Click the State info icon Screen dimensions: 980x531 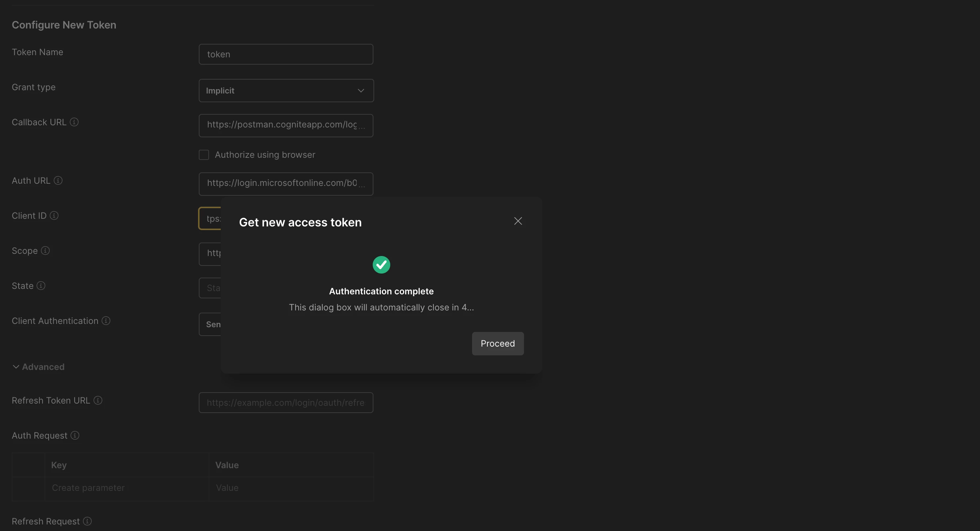point(41,286)
